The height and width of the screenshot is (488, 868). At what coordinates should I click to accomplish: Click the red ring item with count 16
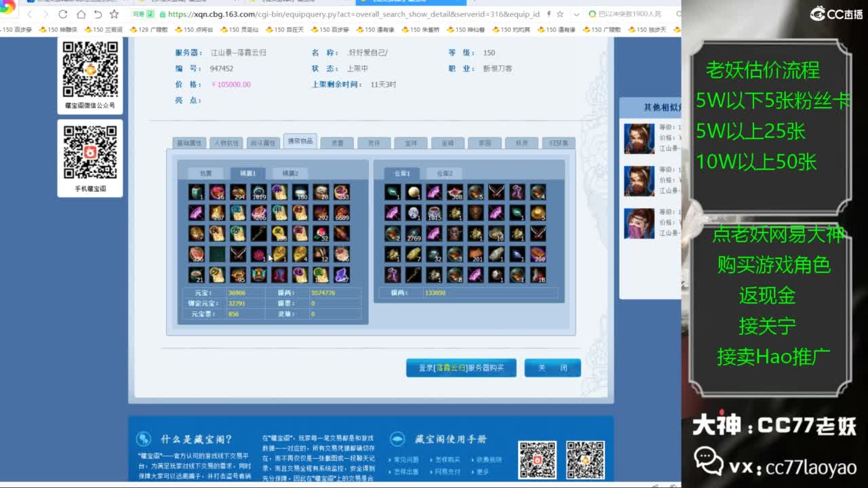coord(217,192)
